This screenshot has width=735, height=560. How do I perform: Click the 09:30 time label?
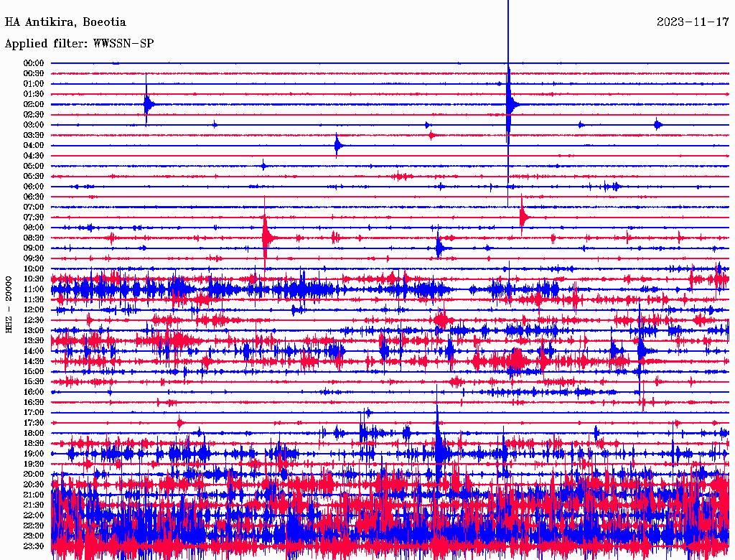pyautogui.click(x=34, y=258)
